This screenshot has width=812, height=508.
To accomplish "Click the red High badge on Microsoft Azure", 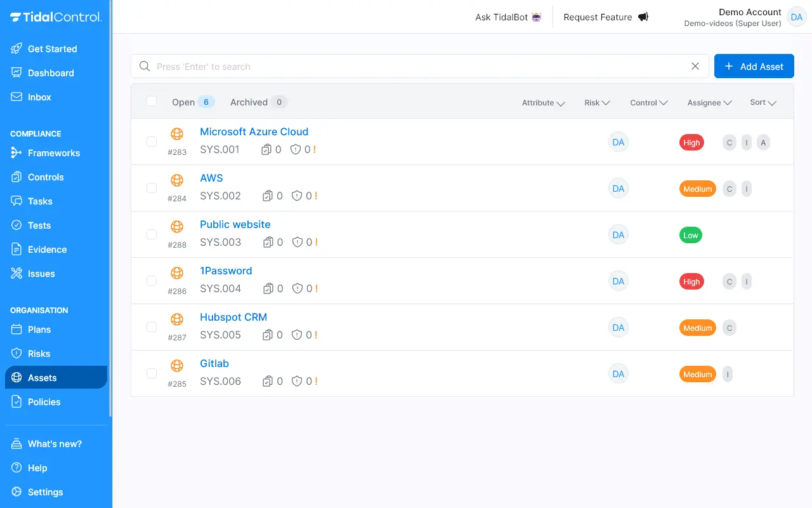I will tap(691, 143).
